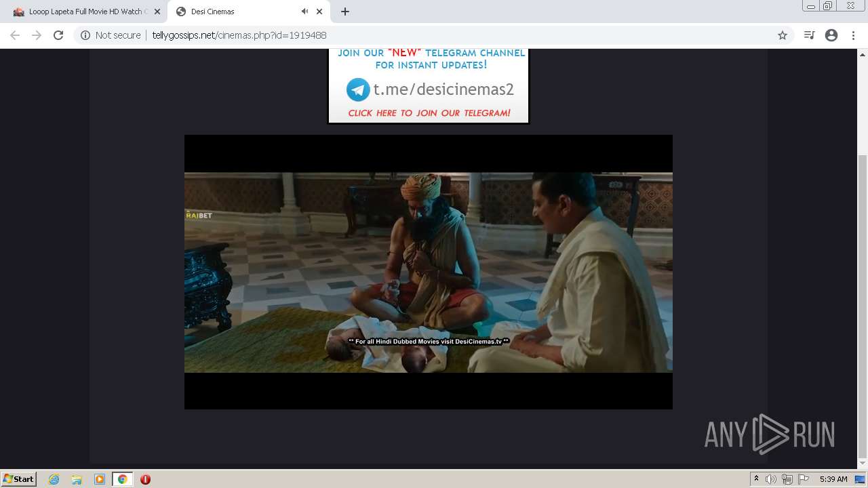Click 'Click here to join our Telegram' text
Viewport: 868px width, 488px height.
click(x=429, y=113)
